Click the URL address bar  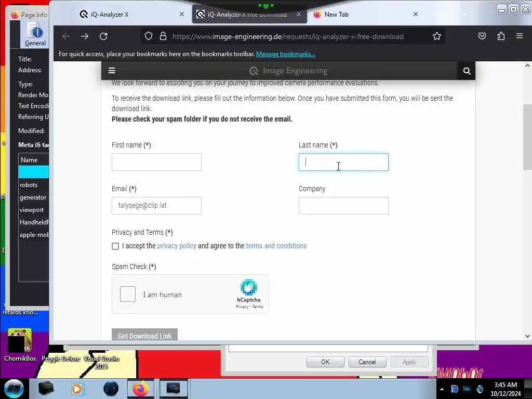point(288,36)
